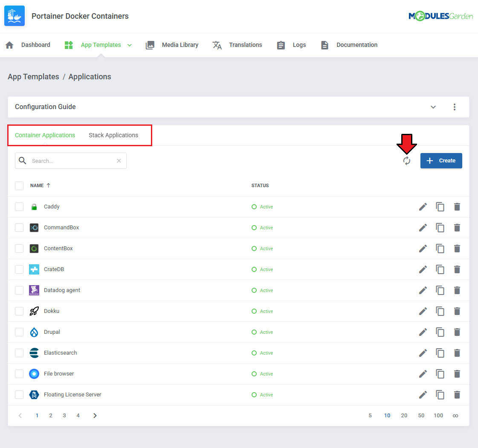The width and height of the screenshot is (478, 448).
Task: Duplicate the ContentBox application
Action: [x=440, y=249]
